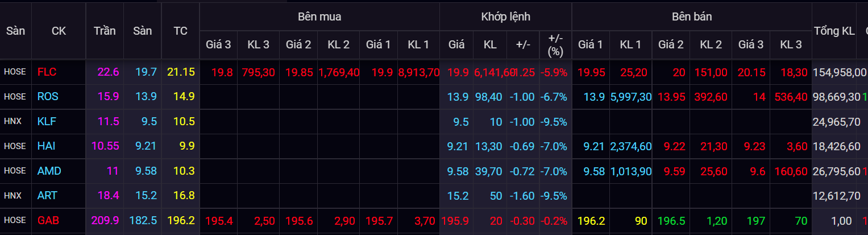Click KLF's percent change -9.5%

[x=555, y=121]
